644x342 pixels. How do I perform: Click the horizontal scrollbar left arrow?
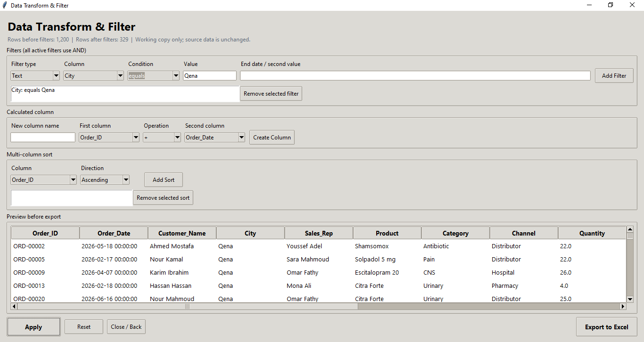[14, 306]
